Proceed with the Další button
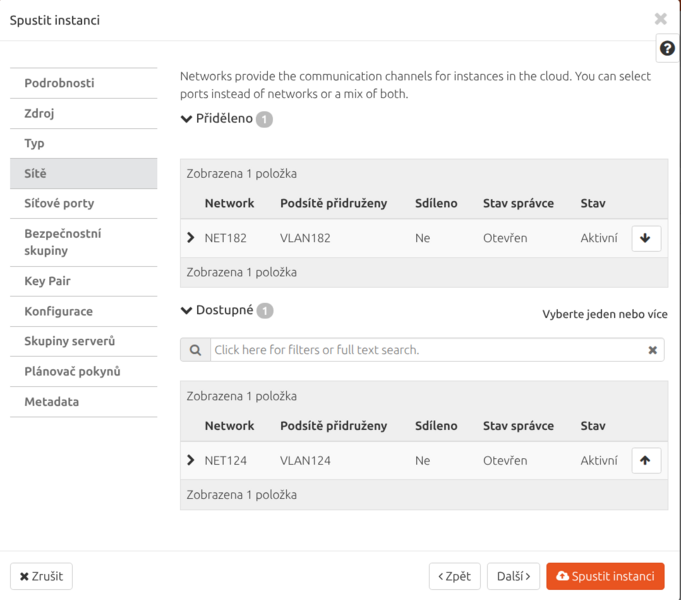681x600 pixels. point(514,577)
